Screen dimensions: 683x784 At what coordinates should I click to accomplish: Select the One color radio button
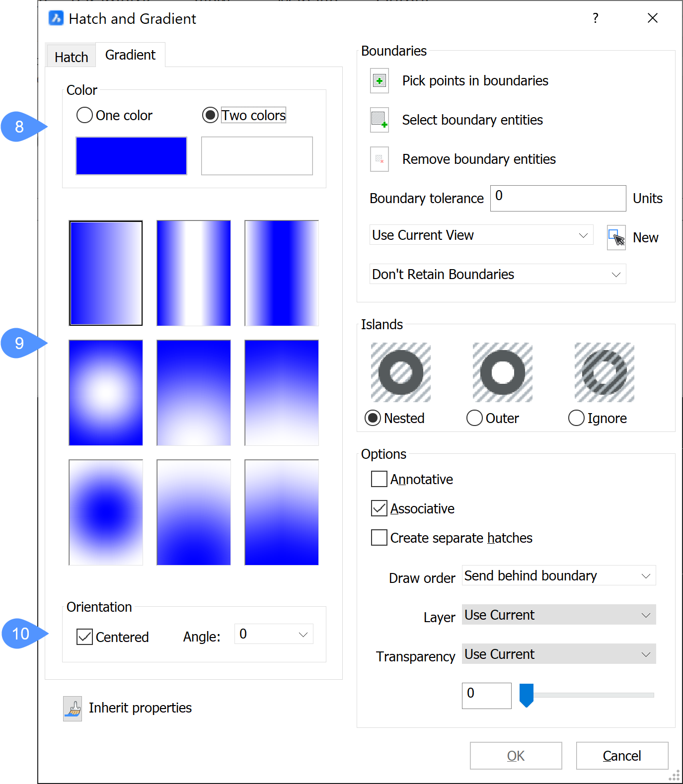click(x=85, y=115)
